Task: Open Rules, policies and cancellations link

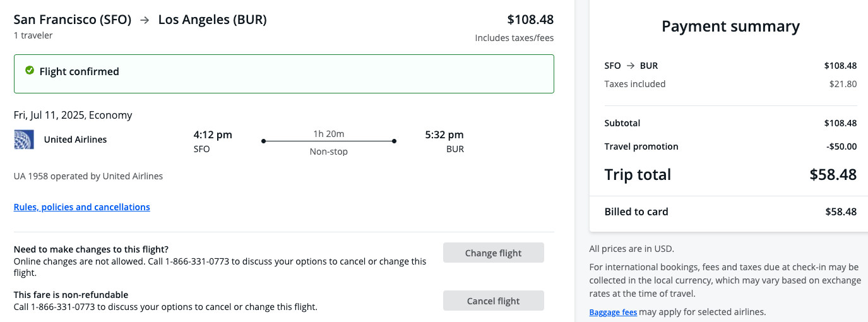Action: (x=82, y=207)
